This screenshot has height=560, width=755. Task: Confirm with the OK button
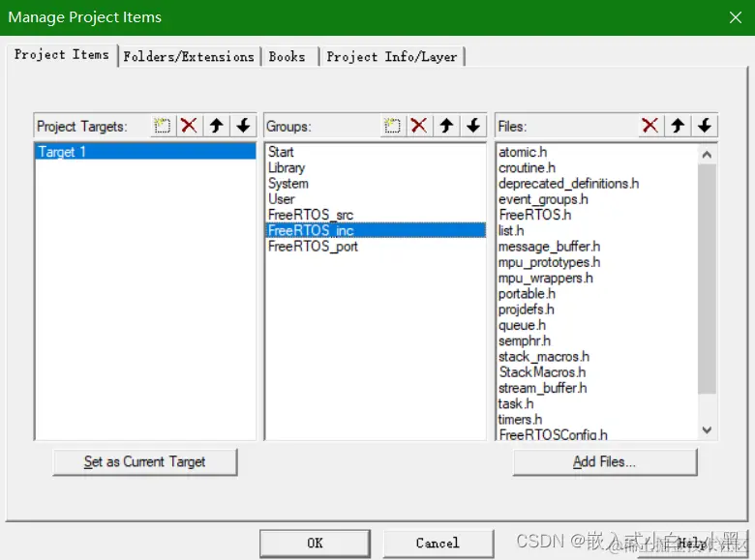coord(315,544)
